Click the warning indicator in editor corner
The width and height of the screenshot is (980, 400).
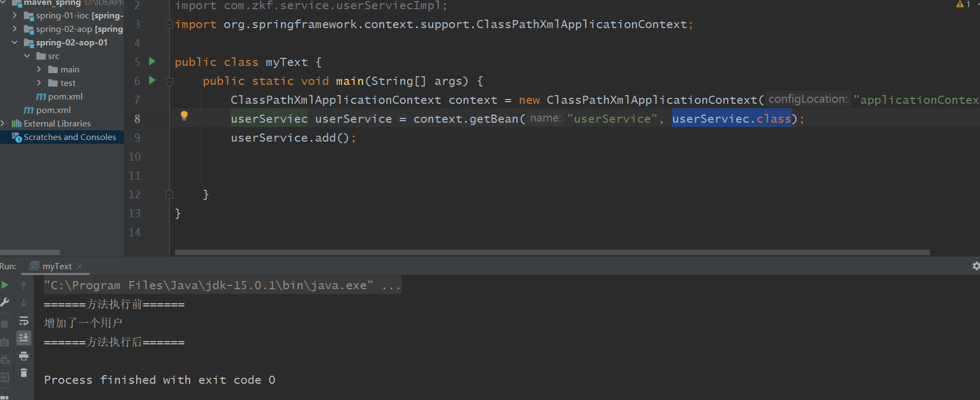click(x=964, y=4)
